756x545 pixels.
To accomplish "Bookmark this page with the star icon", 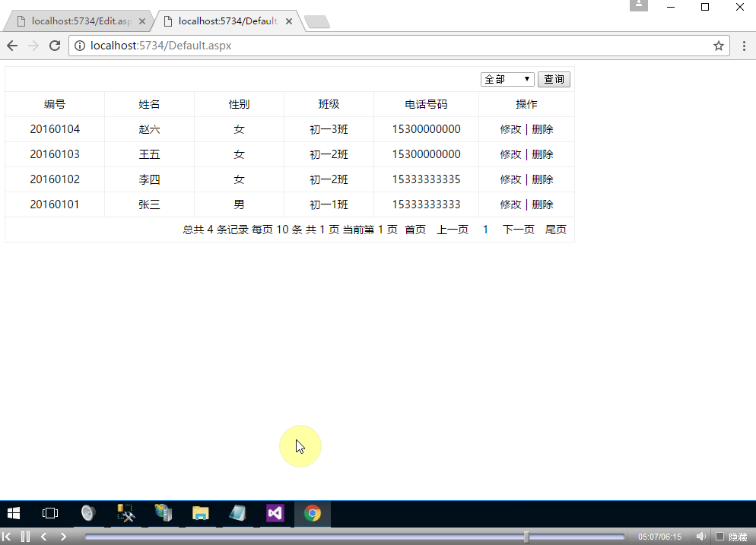I will (x=718, y=46).
